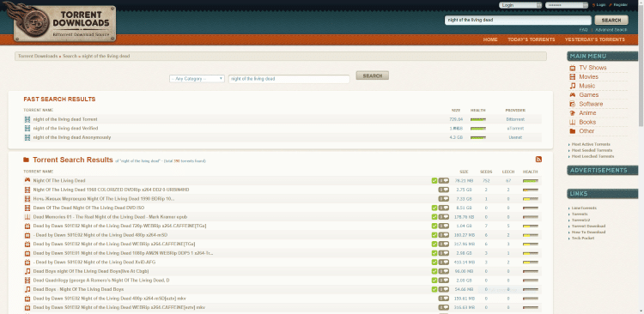
Task: Open 'night of the living dead Anonymously' result
Action: click(72, 137)
